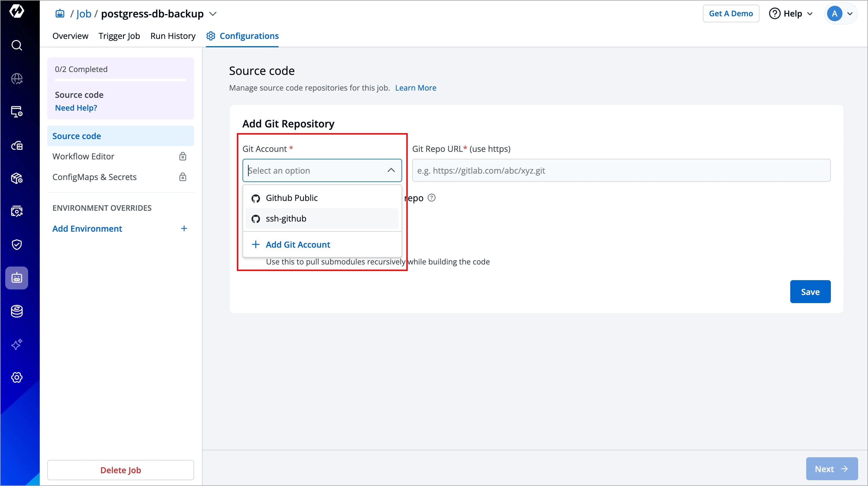Click the sparkle AI icon in sidebar
Viewport: 868px width, 486px height.
click(17, 344)
